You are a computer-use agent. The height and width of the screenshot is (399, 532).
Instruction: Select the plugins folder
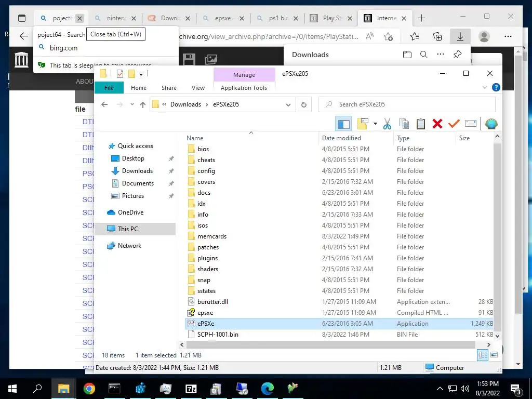pyautogui.click(x=207, y=258)
